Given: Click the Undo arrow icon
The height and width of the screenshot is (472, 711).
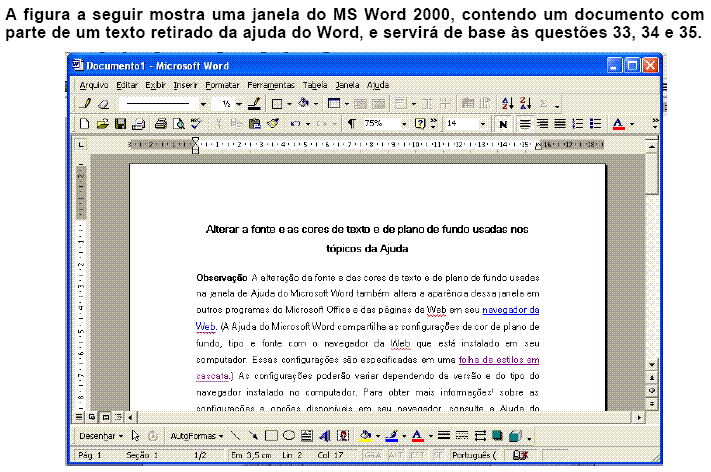Looking at the screenshot, I should pyautogui.click(x=296, y=124).
